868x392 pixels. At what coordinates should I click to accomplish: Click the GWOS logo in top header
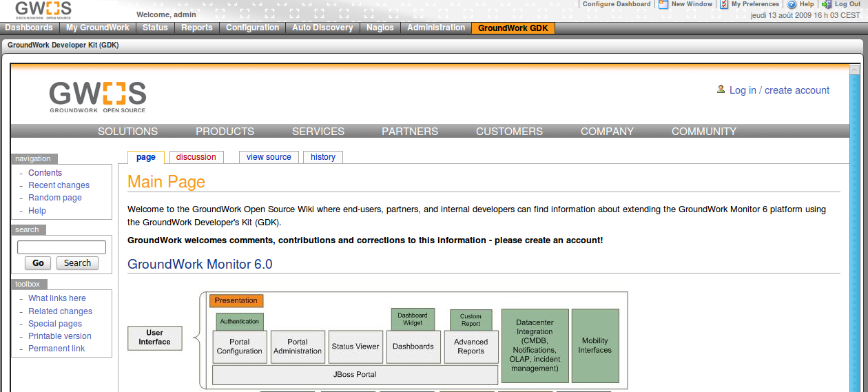coord(43,10)
